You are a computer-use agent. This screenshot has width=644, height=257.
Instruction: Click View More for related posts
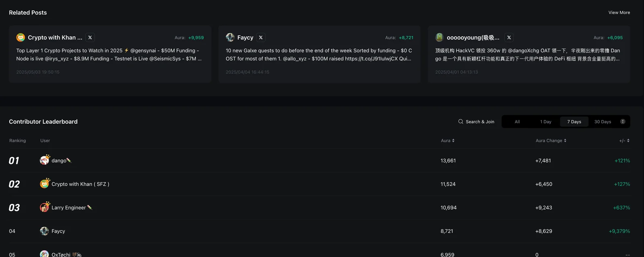pyautogui.click(x=619, y=12)
